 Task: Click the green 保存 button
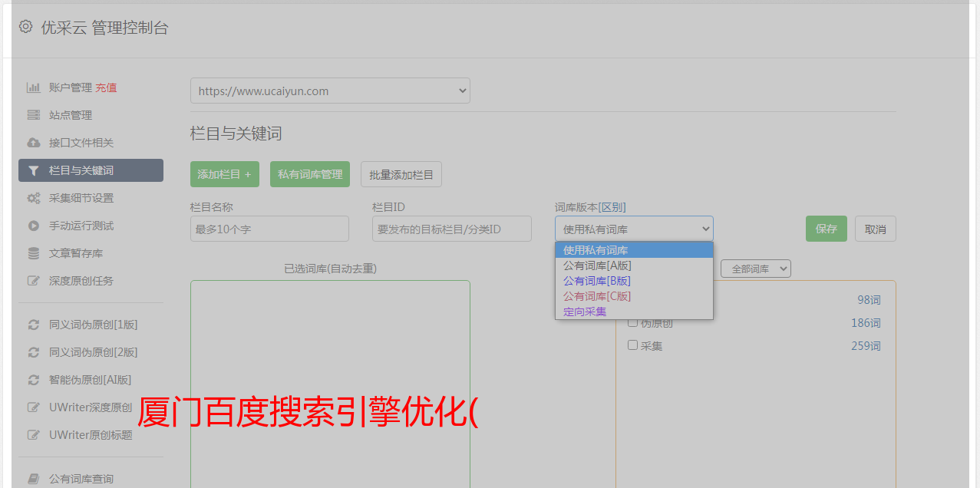(827, 229)
